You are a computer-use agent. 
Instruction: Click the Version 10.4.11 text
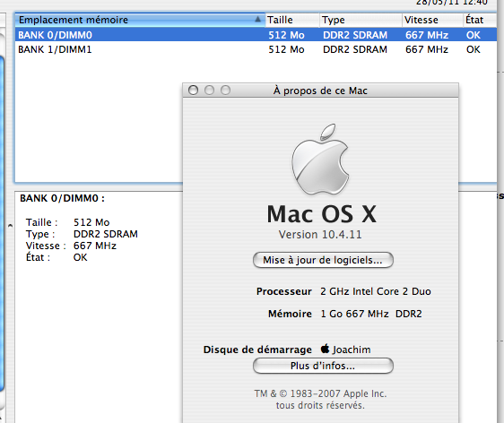point(320,235)
